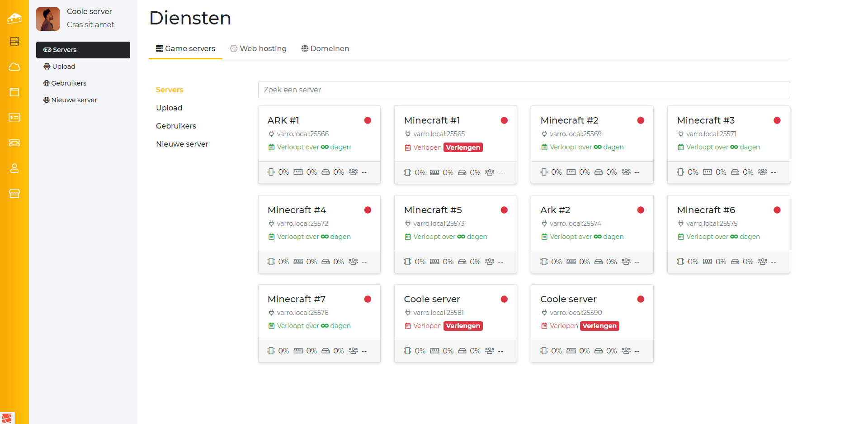The width and height of the screenshot is (868, 424).
Task: Switch to the Web hosting tab
Action: pyautogui.click(x=258, y=48)
